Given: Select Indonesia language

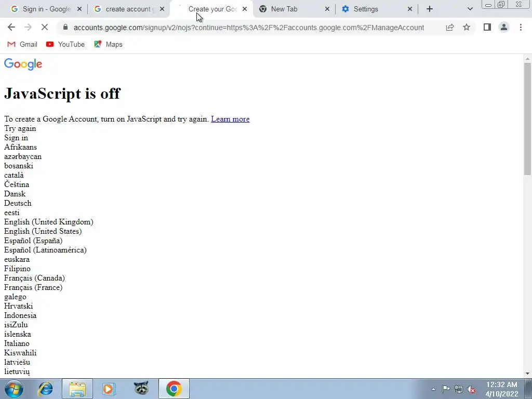Looking at the screenshot, I should click(x=20, y=315).
